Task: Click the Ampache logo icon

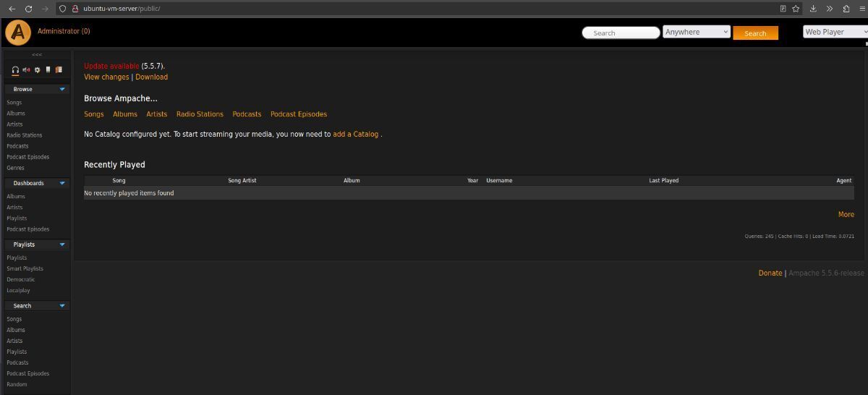Action: (x=18, y=33)
